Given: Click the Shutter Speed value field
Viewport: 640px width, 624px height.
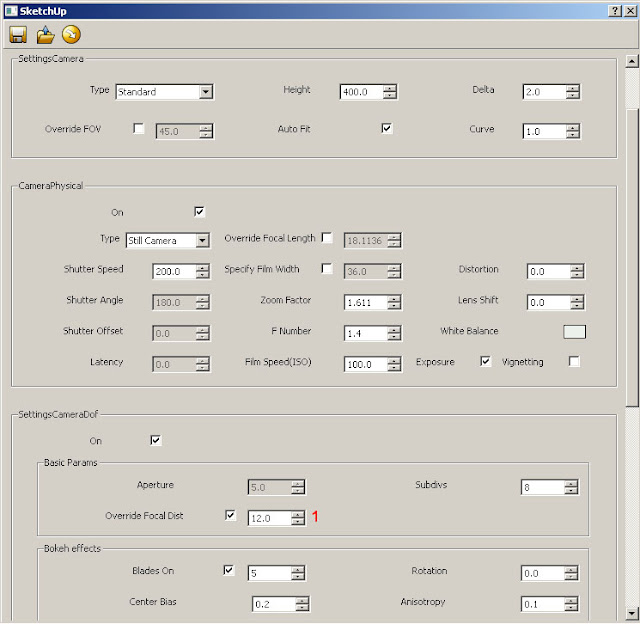Looking at the screenshot, I should (174, 271).
